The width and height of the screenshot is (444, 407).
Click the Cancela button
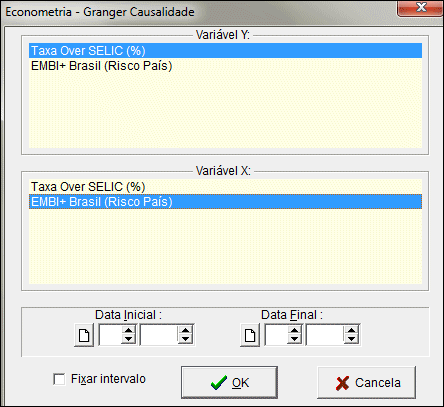pos(366,383)
